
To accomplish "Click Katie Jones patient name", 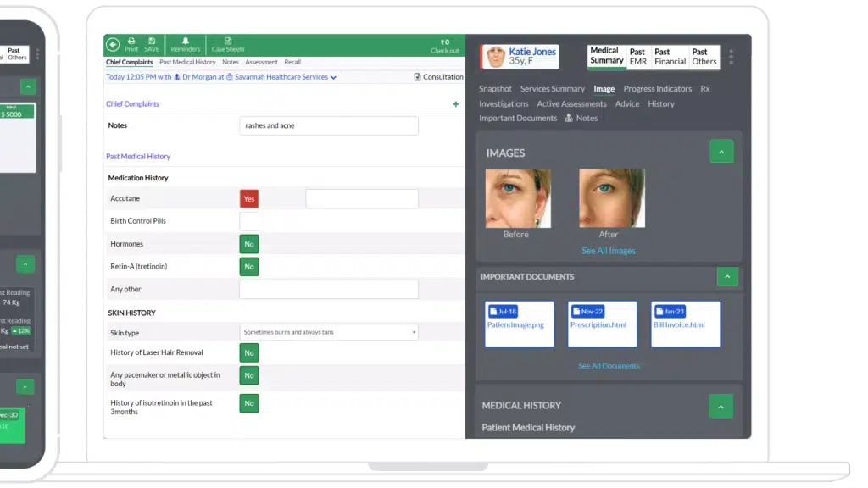I will click(532, 52).
